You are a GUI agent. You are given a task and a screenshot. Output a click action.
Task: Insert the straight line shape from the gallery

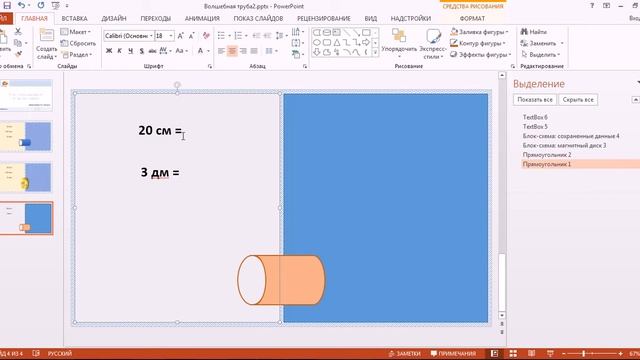coord(347,33)
